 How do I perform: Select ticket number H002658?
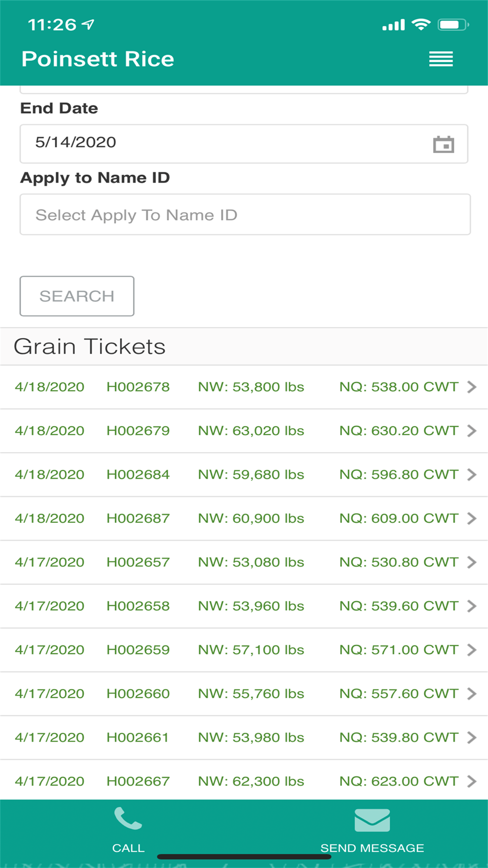138,606
